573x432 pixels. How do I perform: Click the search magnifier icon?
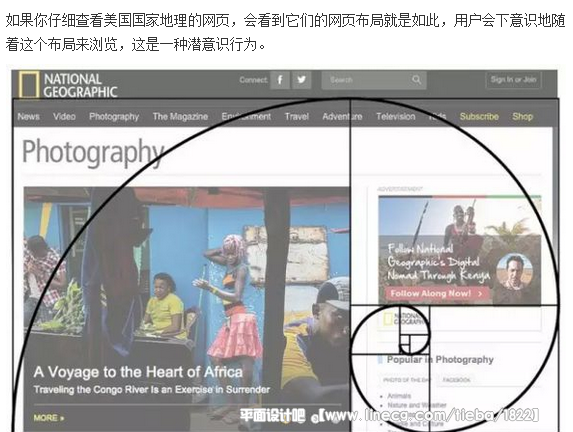point(416,80)
